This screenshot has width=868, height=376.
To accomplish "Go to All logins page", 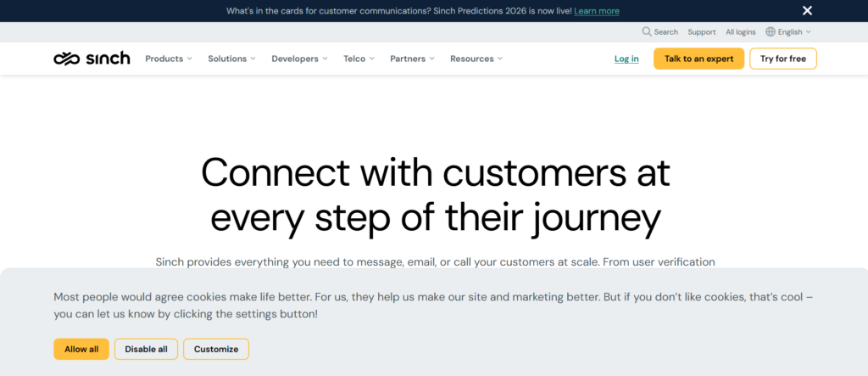I will 740,32.
